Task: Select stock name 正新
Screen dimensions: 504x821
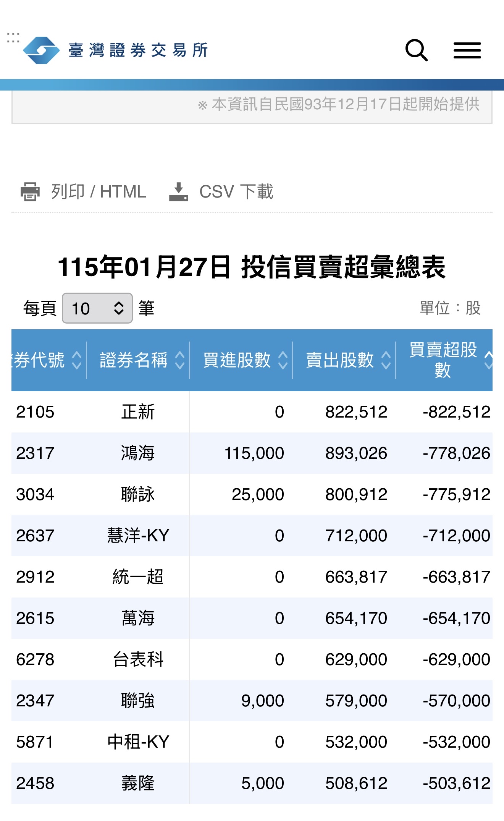Action: 138,412
